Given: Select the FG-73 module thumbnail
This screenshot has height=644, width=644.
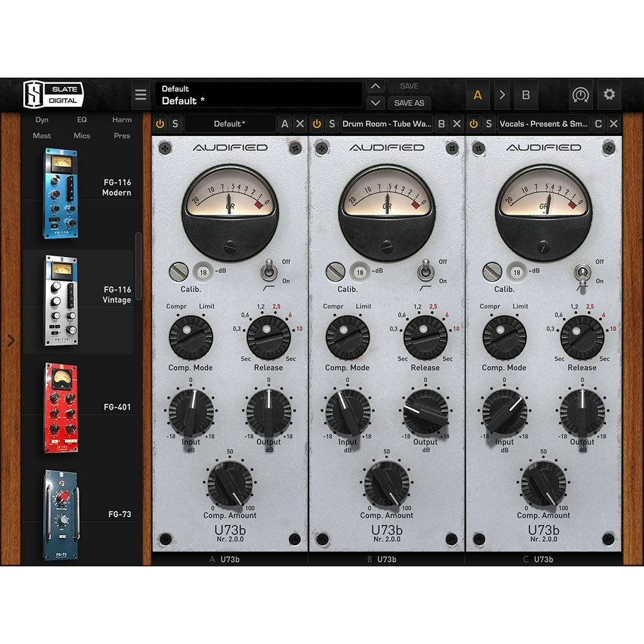Looking at the screenshot, I should click(61, 515).
